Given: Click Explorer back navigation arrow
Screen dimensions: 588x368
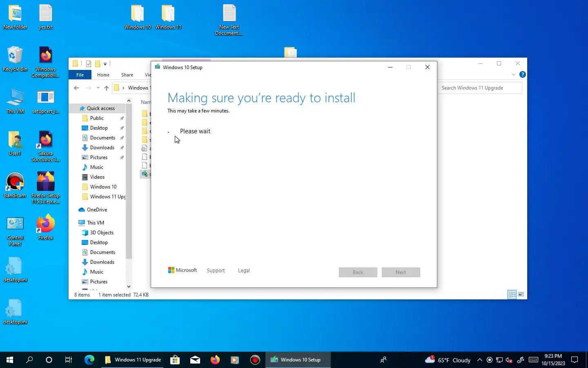Looking at the screenshot, I should point(76,88).
